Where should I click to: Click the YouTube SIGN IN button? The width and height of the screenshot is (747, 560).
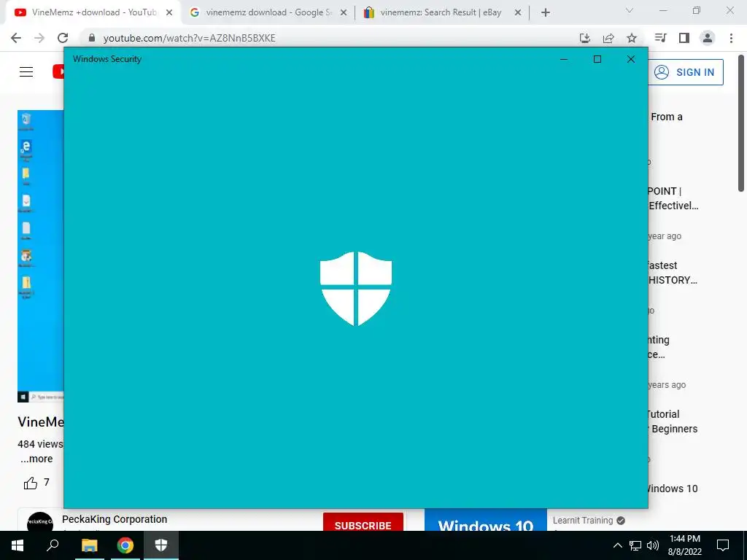(x=686, y=72)
